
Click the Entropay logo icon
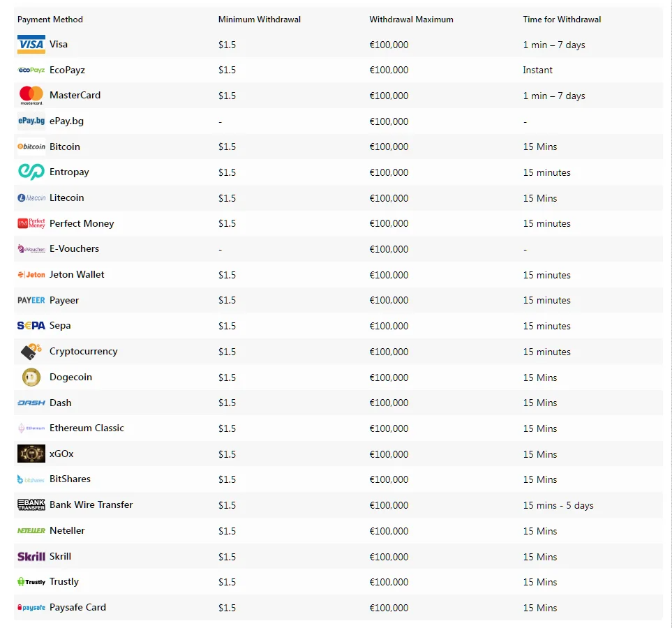[31, 172]
